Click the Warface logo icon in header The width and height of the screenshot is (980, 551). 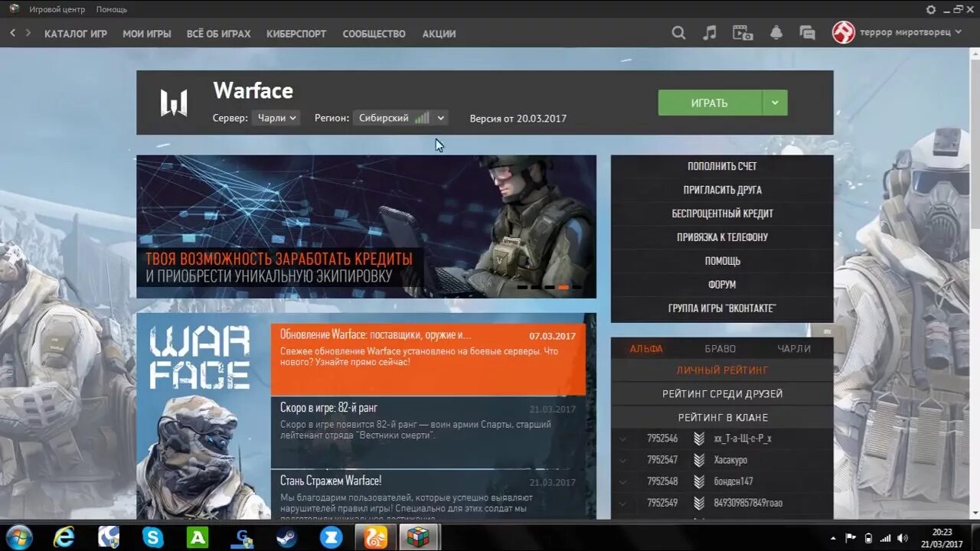(174, 103)
